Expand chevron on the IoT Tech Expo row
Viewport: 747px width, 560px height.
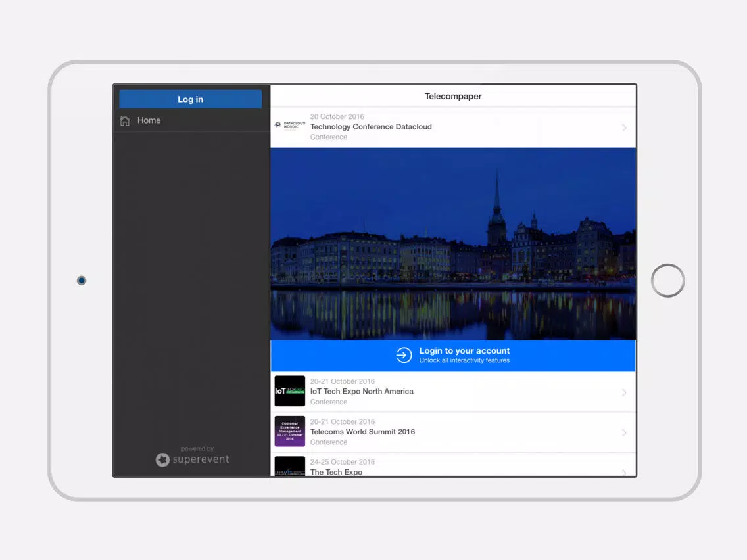623,392
